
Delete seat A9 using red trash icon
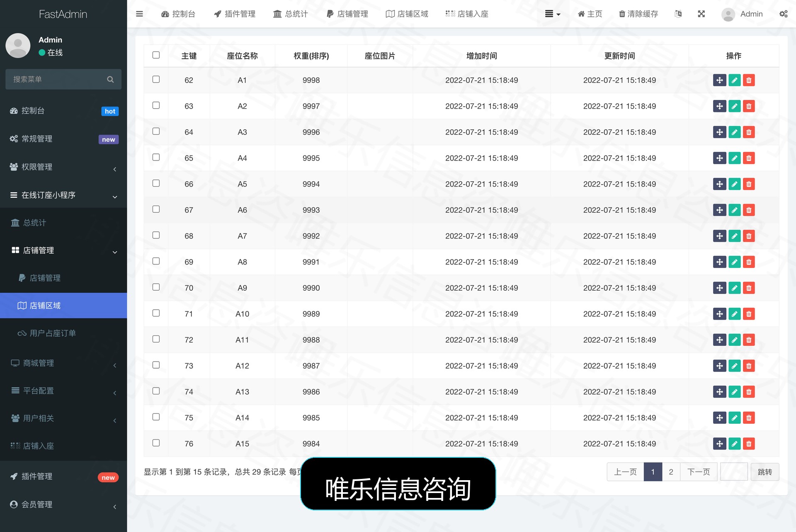coord(749,288)
